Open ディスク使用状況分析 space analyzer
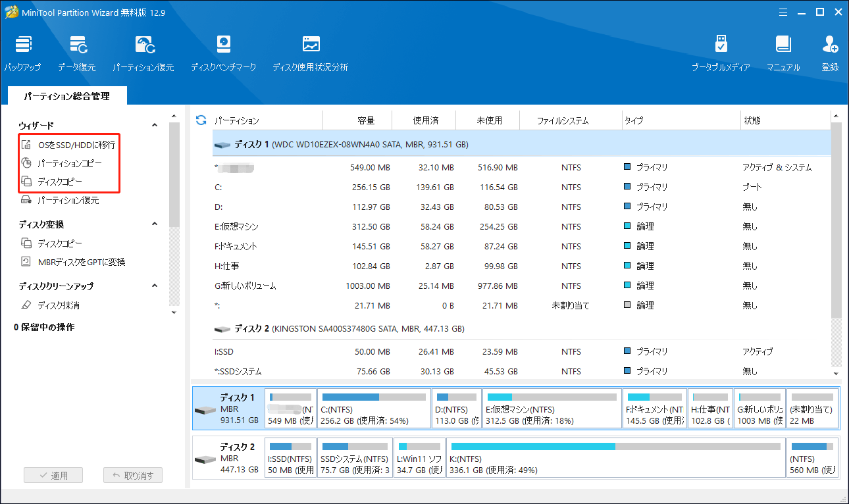This screenshot has height=504, width=849. (x=311, y=53)
